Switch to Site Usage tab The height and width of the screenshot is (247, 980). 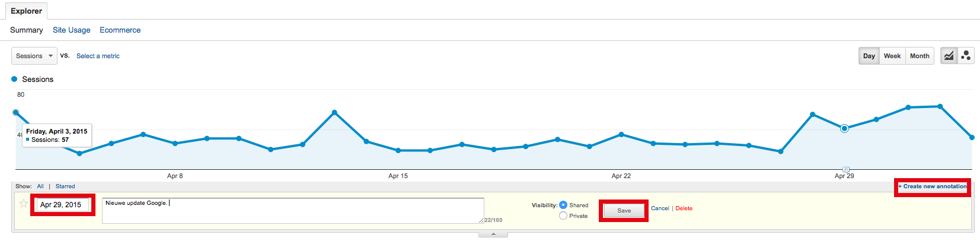pos(72,30)
